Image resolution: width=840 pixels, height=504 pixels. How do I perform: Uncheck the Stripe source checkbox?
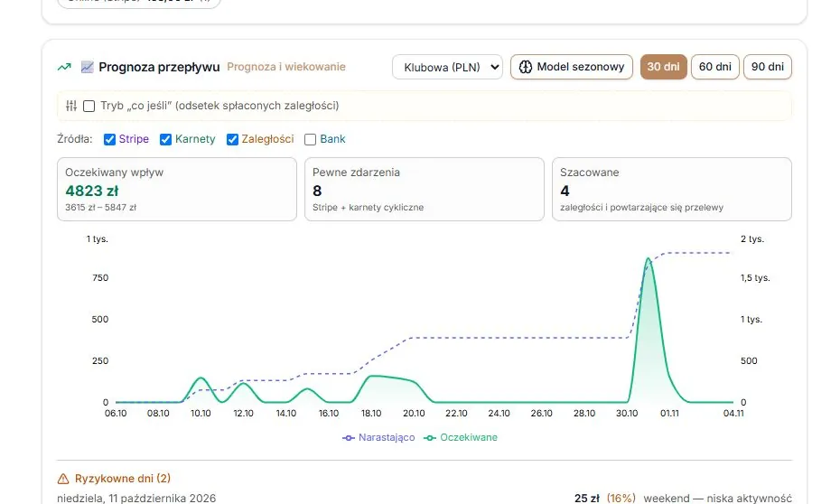pyautogui.click(x=109, y=139)
